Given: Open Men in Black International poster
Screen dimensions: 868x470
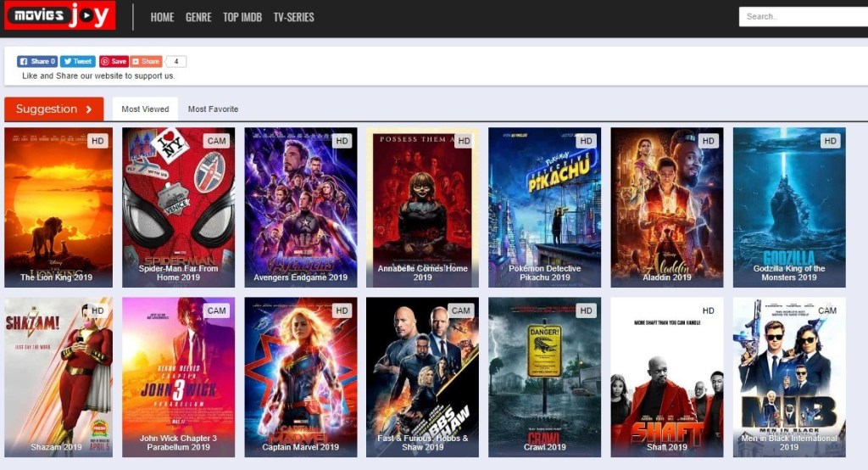Looking at the screenshot, I should click(789, 377).
